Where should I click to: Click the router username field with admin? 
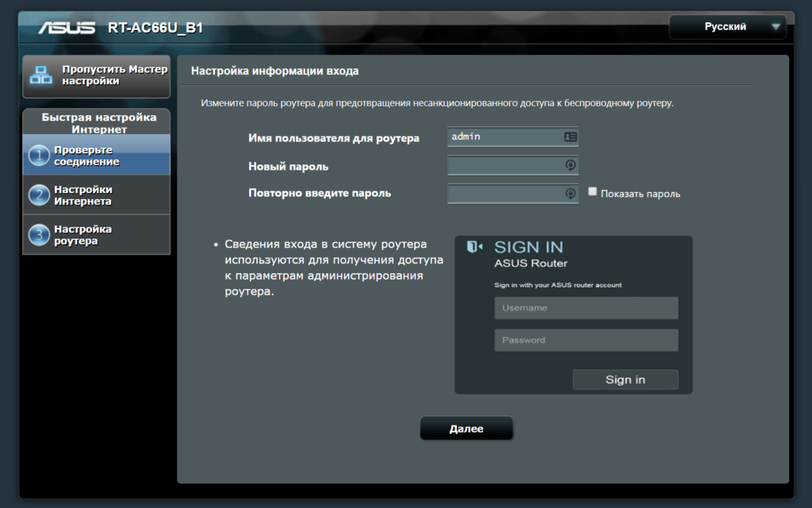pyautogui.click(x=513, y=137)
